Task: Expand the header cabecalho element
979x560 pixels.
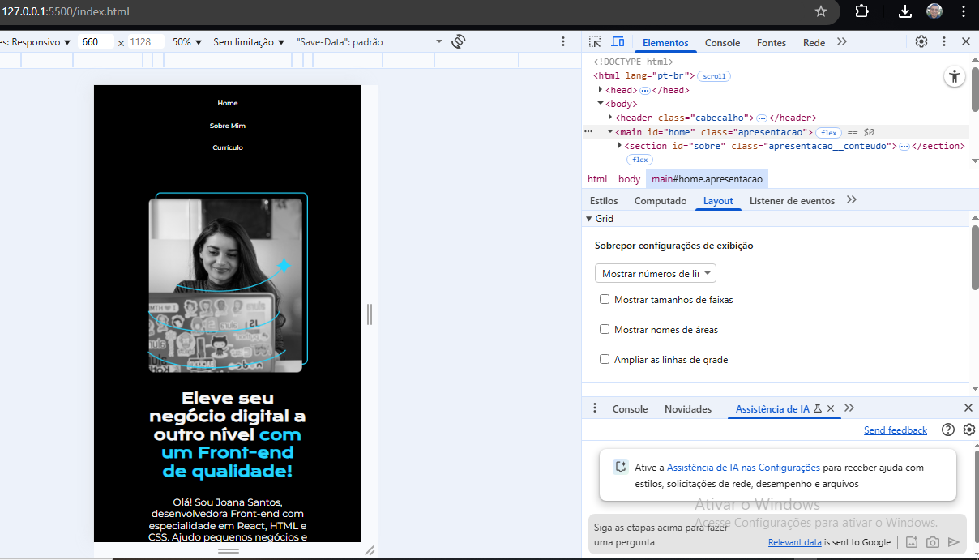Action: click(610, 118)
